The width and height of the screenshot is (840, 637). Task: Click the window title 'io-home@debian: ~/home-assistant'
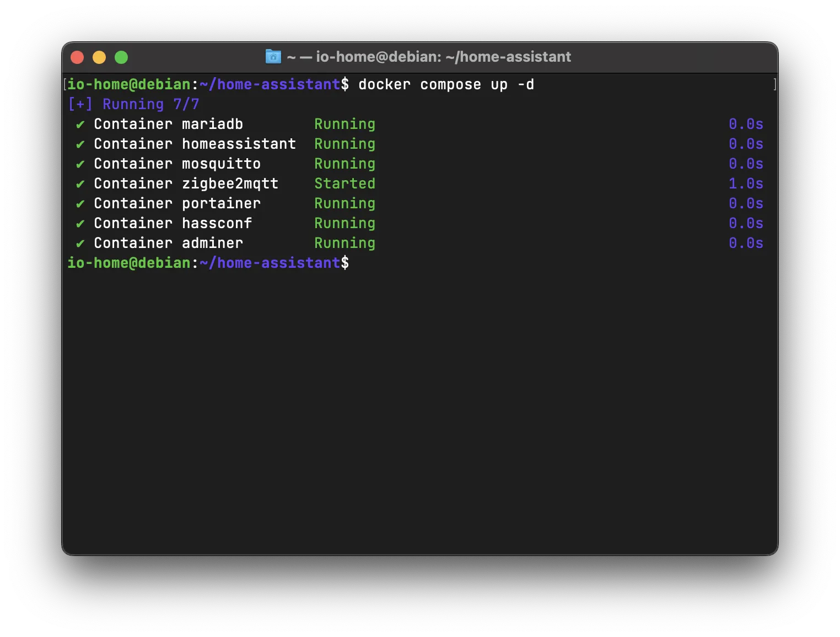tap(443, 57)
